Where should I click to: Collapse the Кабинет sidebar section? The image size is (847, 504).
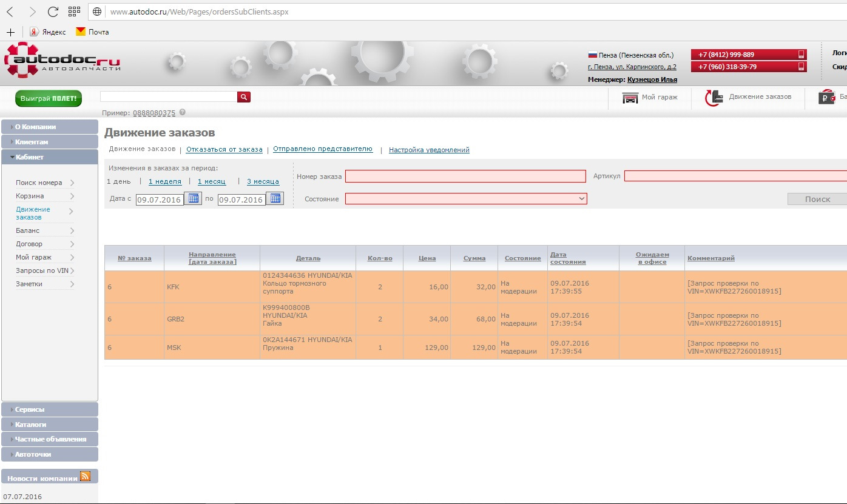[50, 157]
